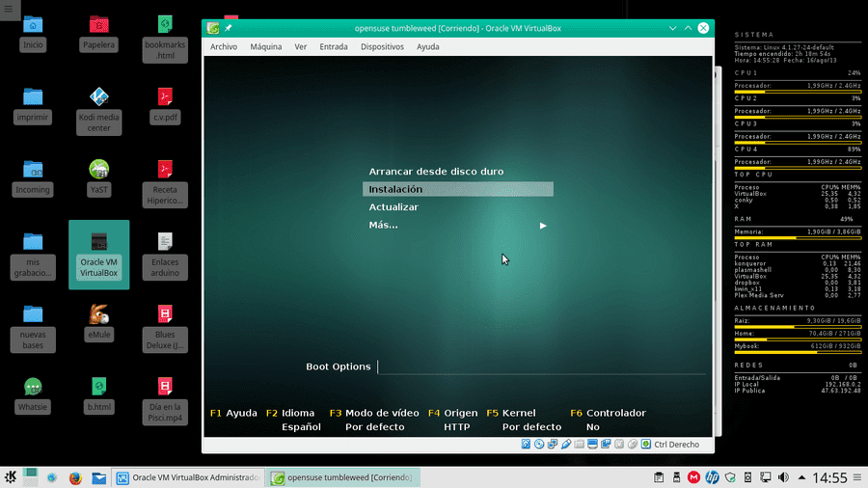Open the file manager from the taskbar
This screenshot has width=868, height=488.
(x=99, y=477)
